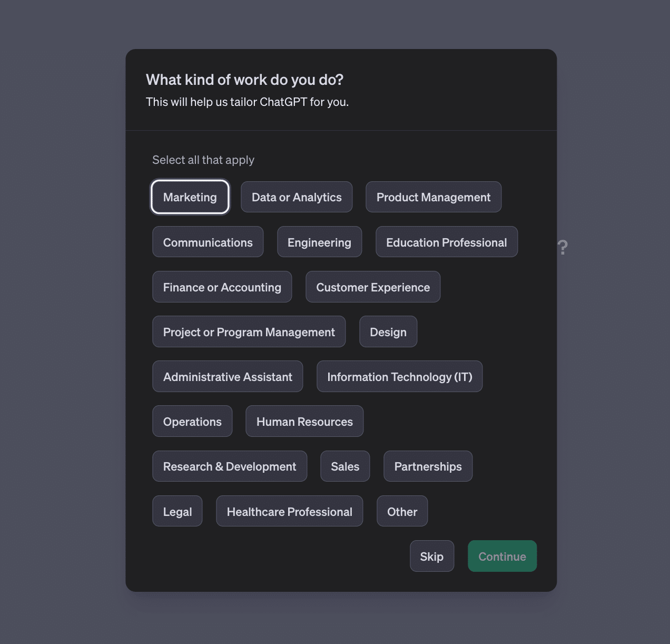Toggle the Data or Analytics chip

[297, 197]
